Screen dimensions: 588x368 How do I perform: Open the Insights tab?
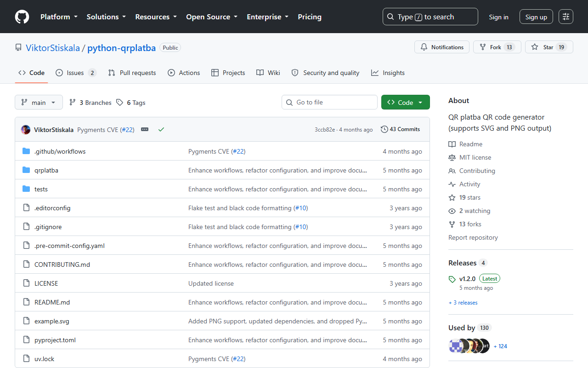[388, 73]
